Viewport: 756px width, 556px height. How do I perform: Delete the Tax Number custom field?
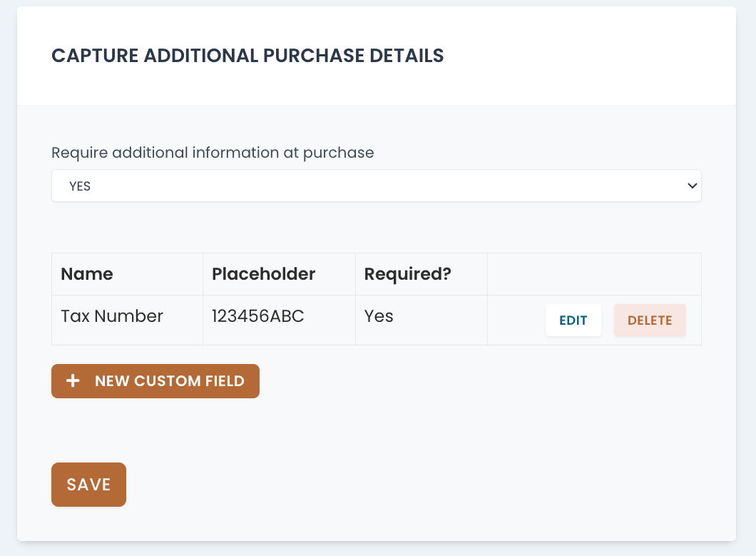click(650, 320)
